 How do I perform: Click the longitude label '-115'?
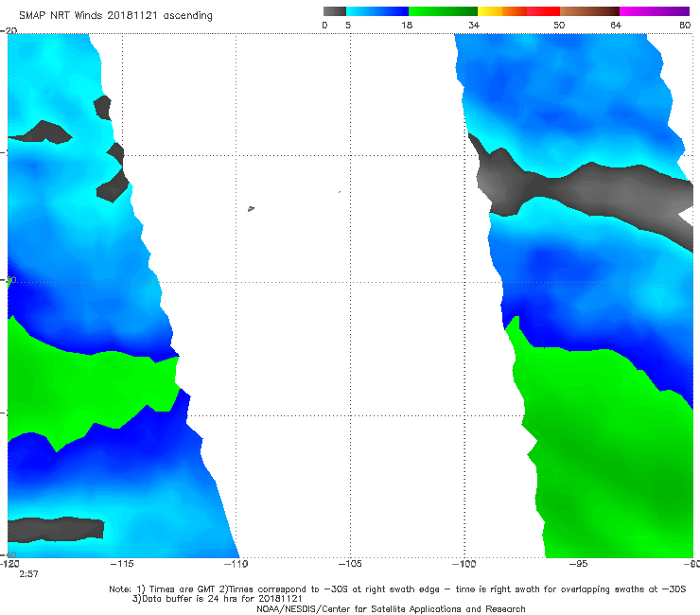click(x=122, y=564)
